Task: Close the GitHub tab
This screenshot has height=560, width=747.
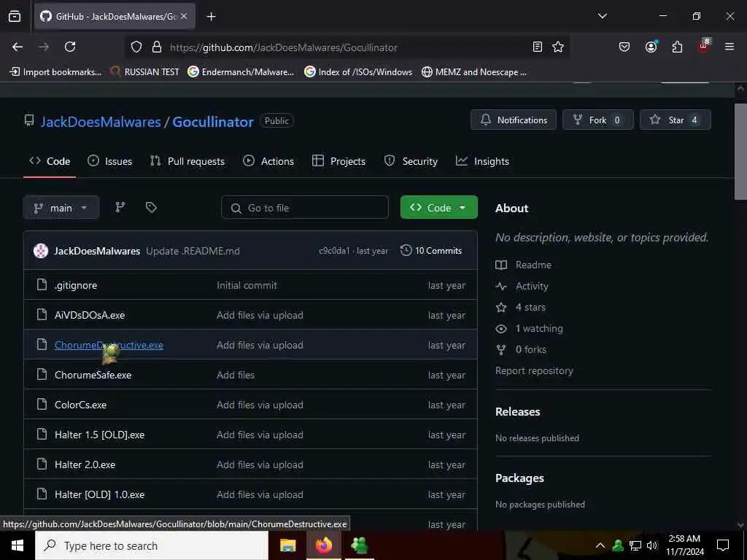Action: point(184,16)
